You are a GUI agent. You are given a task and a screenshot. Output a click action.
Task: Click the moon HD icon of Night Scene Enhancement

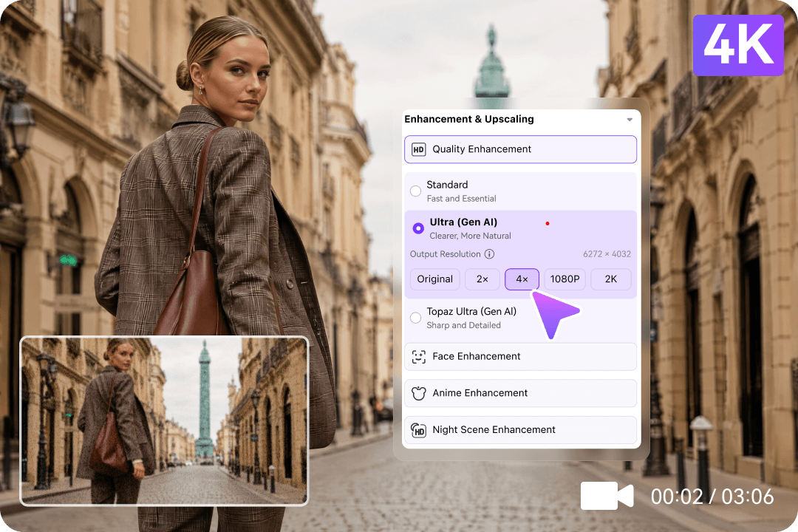[x=418, y=430]
